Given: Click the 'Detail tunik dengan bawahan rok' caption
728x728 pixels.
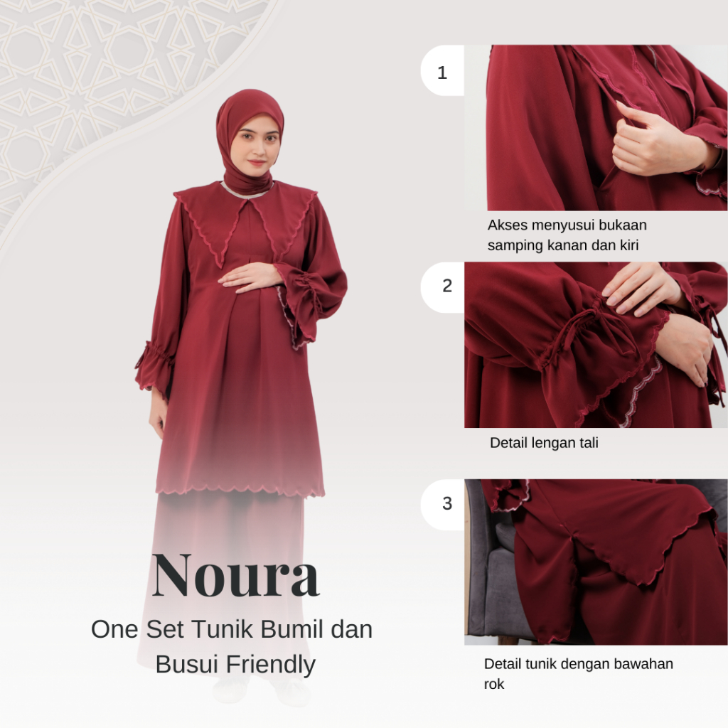Looking at the screenshot, I should tap(578, 674).
